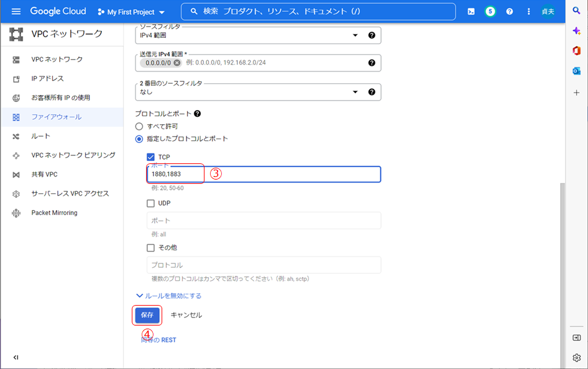Expand the ルールを無効にする section
Image resolution: width=588 pixels, height=369 pixels.
[168, 296]
